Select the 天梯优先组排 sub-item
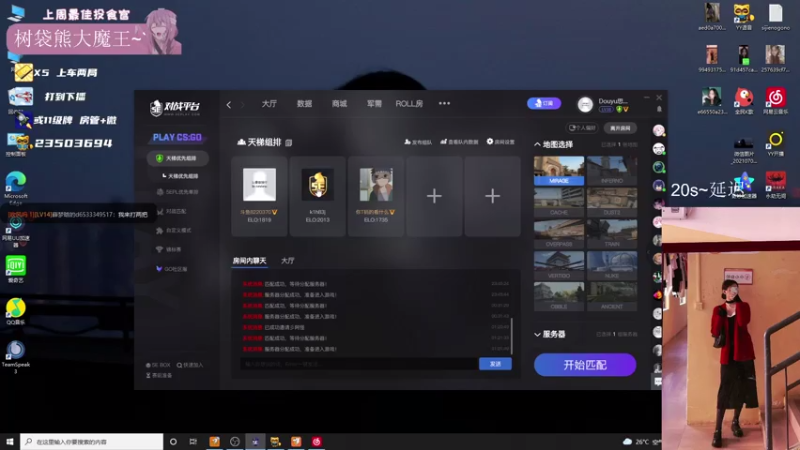The height and width of the screenshot is (450, 800). [x=180, y=176]
